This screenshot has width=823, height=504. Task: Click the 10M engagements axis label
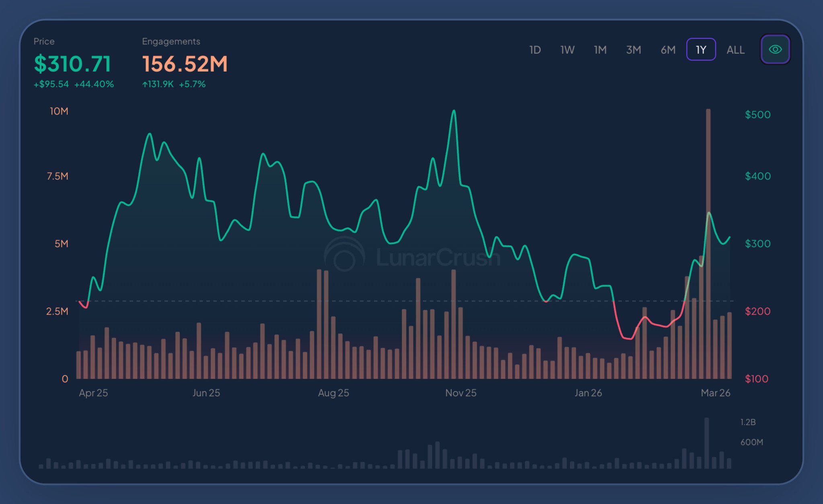[x=59, y=111]
